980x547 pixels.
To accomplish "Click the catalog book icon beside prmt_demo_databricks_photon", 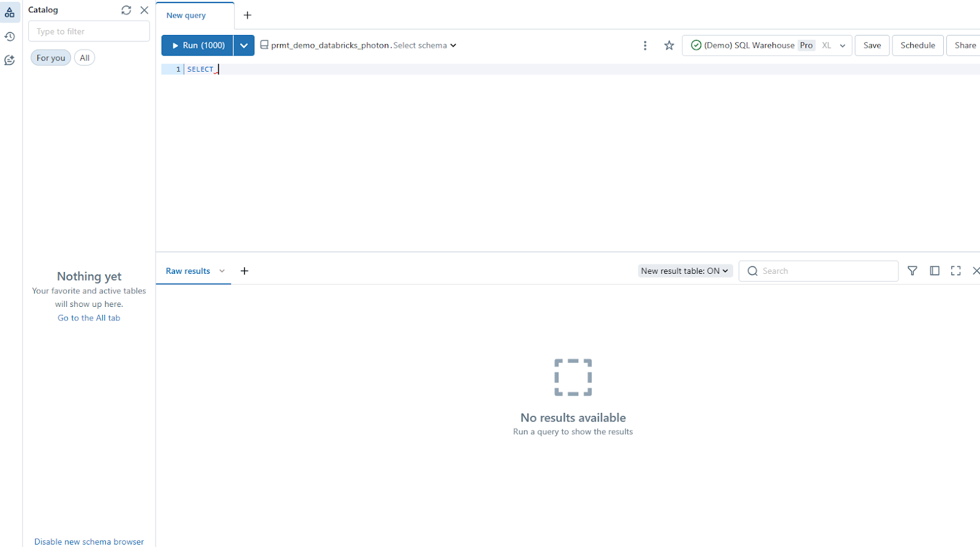I will tap(265, 45).
